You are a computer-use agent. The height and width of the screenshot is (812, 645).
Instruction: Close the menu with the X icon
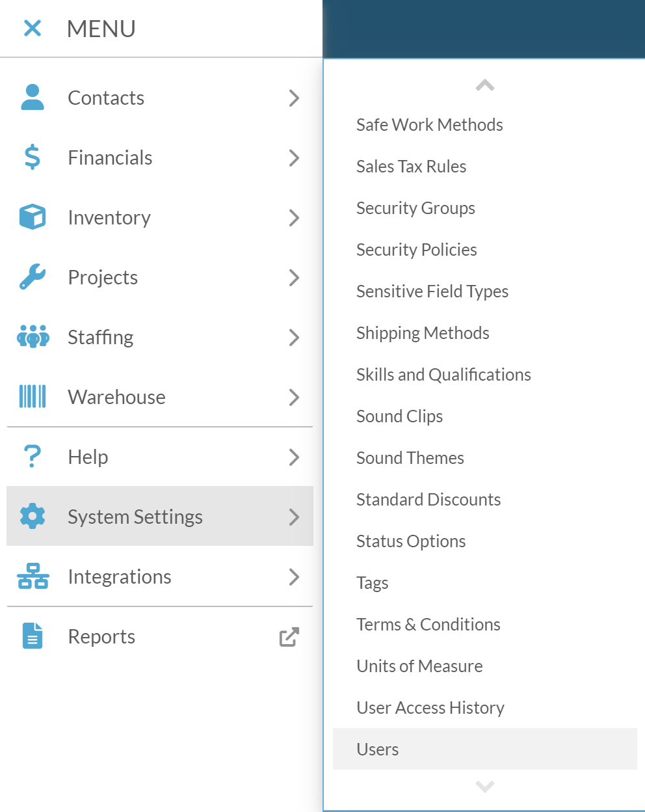(x=33, y=28)
